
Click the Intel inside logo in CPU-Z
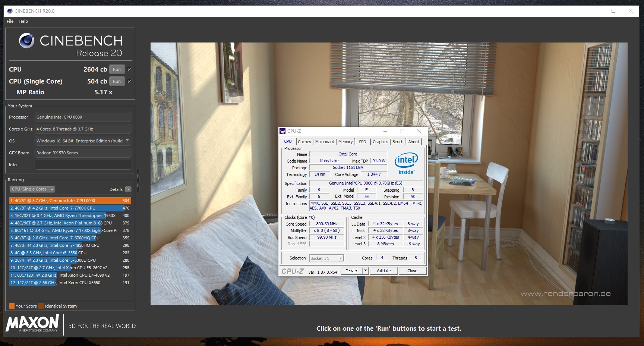pyautogui.click(x=406, y=163)
